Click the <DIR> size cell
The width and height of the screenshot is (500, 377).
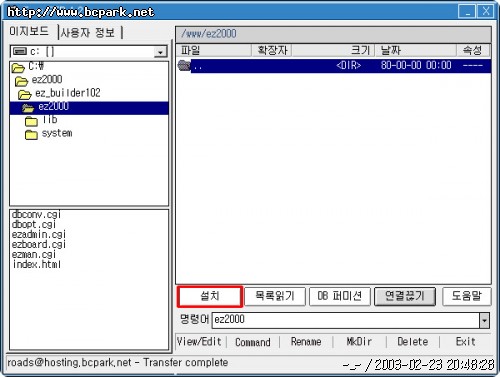[349, 65]
